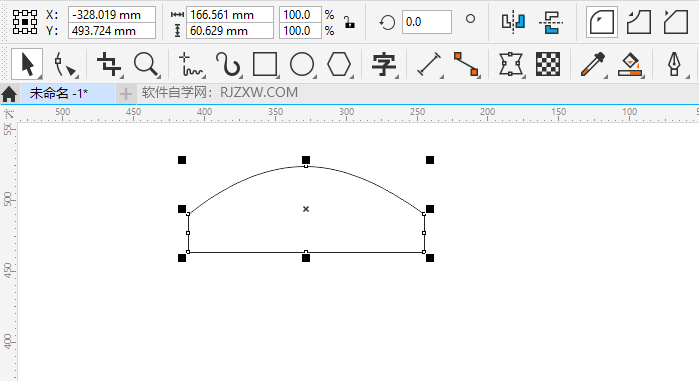
Task: Open Freehand tool flyout arrow
Action: click(203, 77)
